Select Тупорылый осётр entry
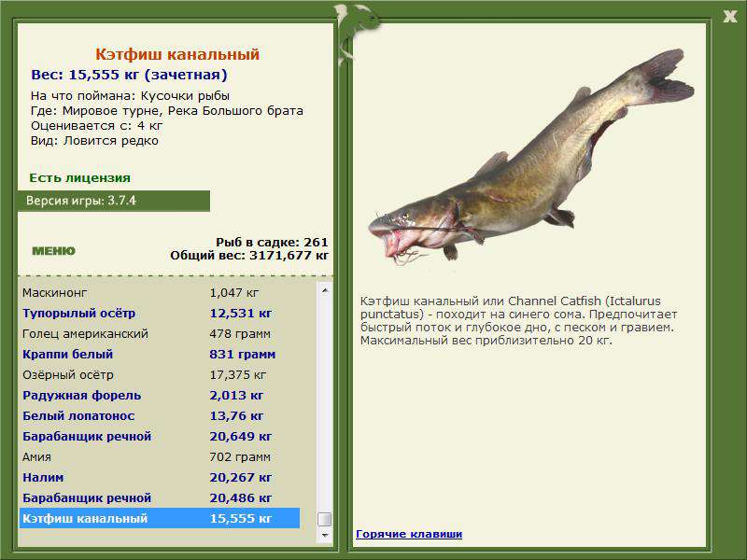The image size is (747, 560). point(160,314)
